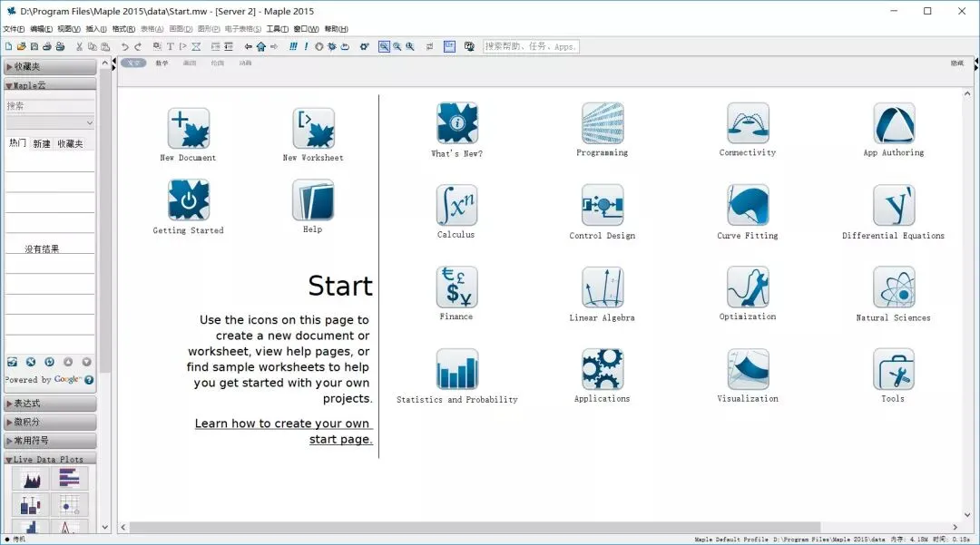Expand the 收藏夹 palette
980x545 pixels.
click(50, 66)
